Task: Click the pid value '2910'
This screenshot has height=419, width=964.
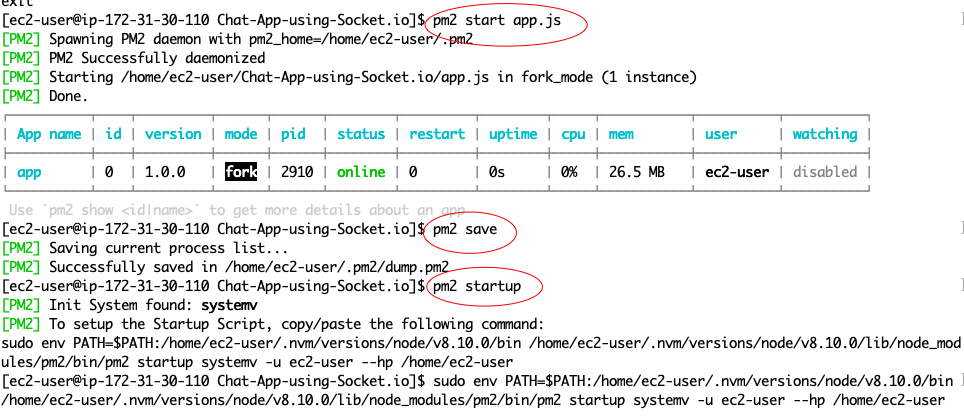Action: (x=297, y=172)
